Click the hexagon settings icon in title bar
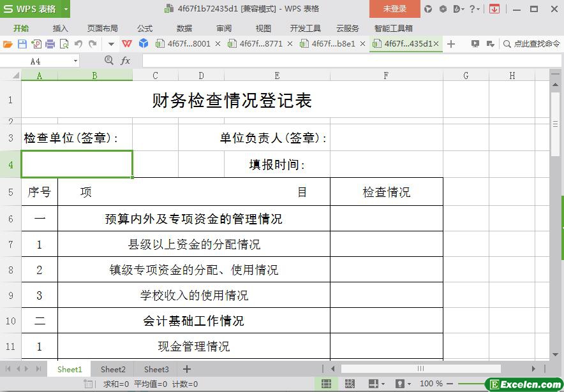 click(443, 9)
